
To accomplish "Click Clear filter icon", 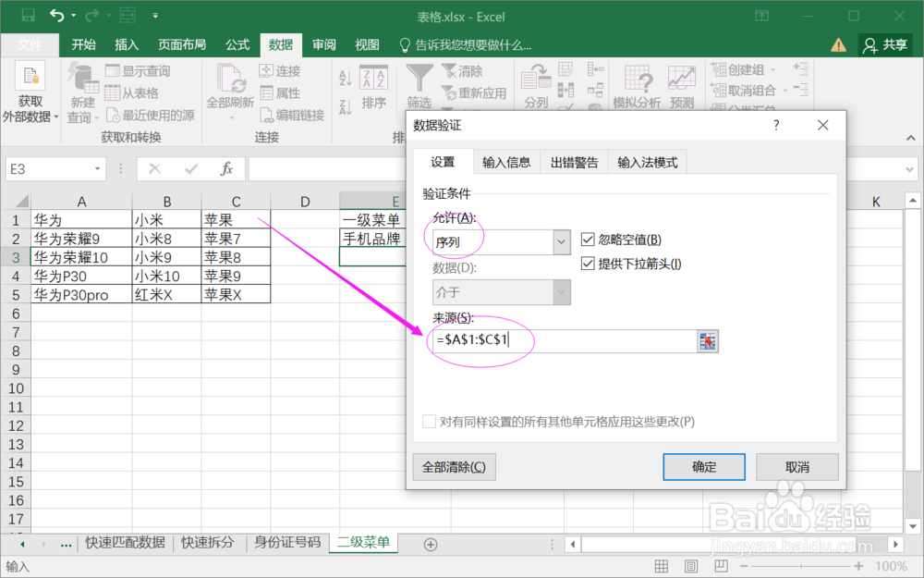I will (449, 71).
